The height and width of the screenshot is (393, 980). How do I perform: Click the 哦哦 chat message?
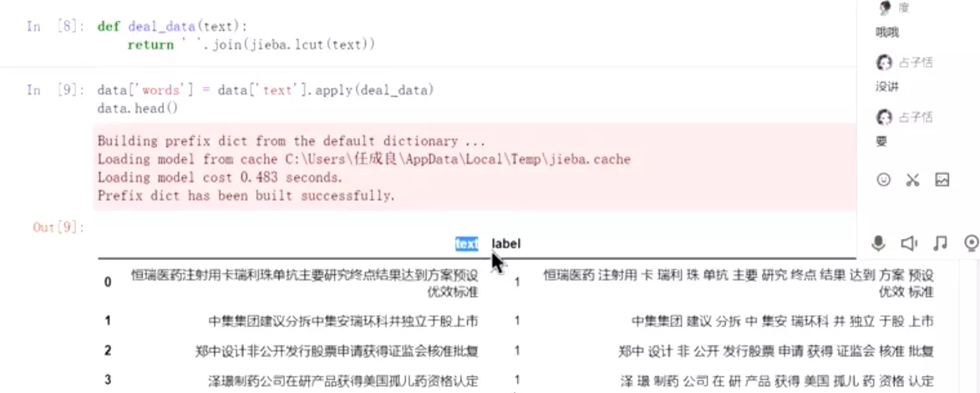(887, 32)
